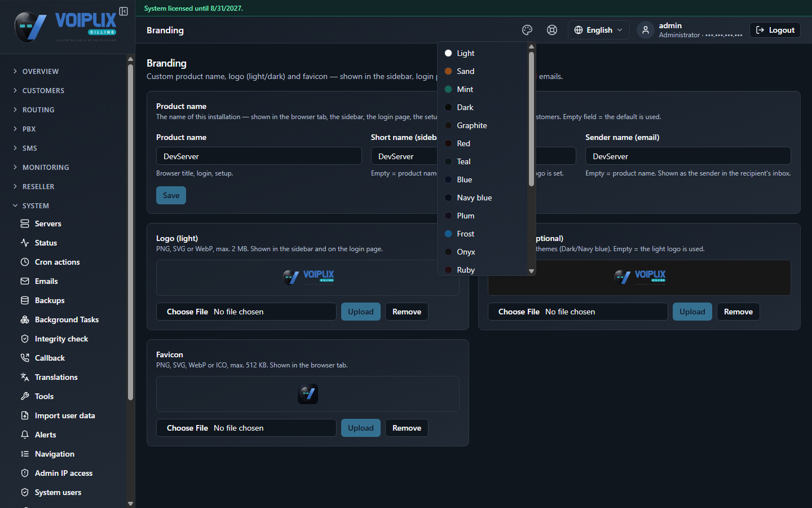
Task: Open Backups in the sidebar
Action: point(50,300)
